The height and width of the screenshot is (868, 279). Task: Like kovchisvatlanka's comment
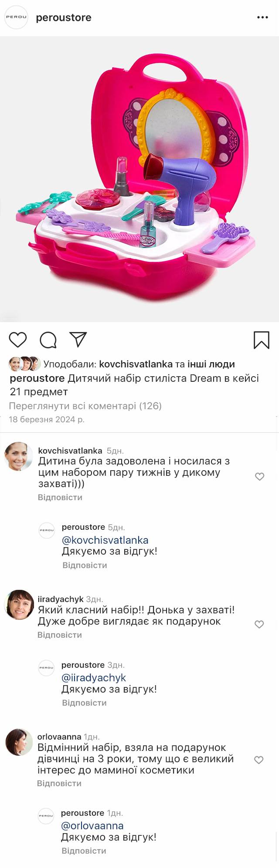point(259,477)
